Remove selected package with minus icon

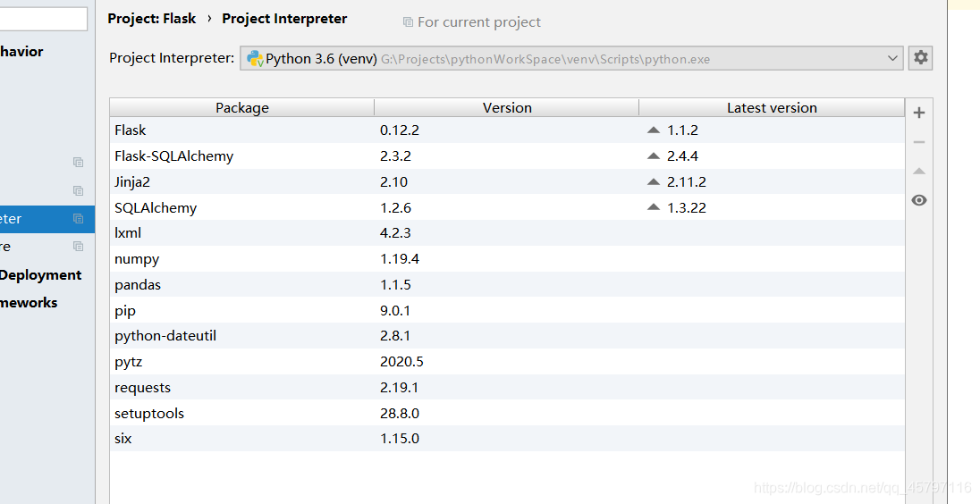click(919, 142)
